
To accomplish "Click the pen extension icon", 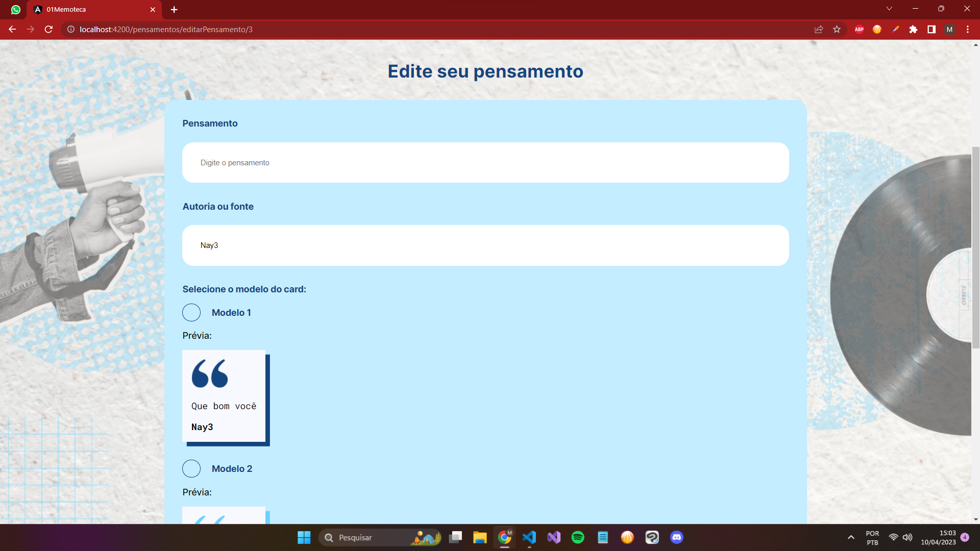I will click(895, 30).
